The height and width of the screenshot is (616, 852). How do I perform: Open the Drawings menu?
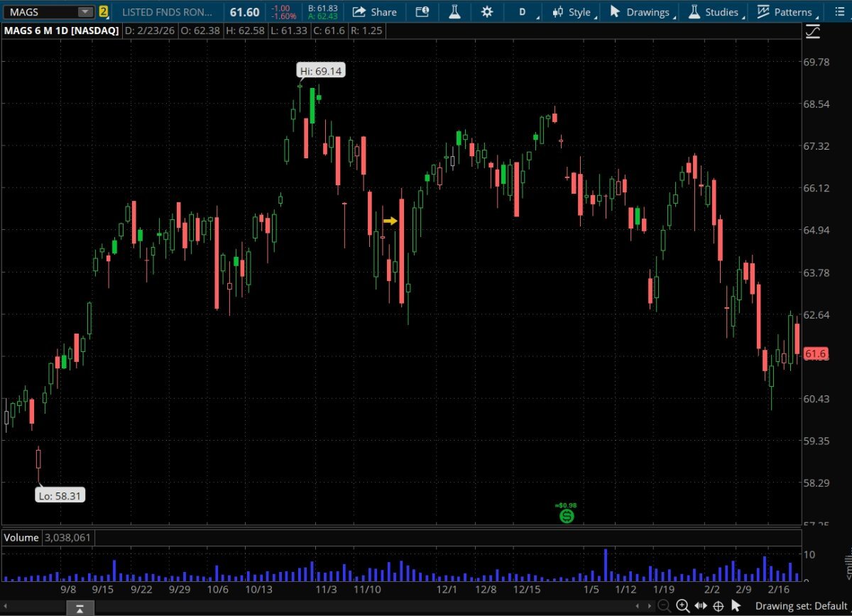[x=640, y=12]
